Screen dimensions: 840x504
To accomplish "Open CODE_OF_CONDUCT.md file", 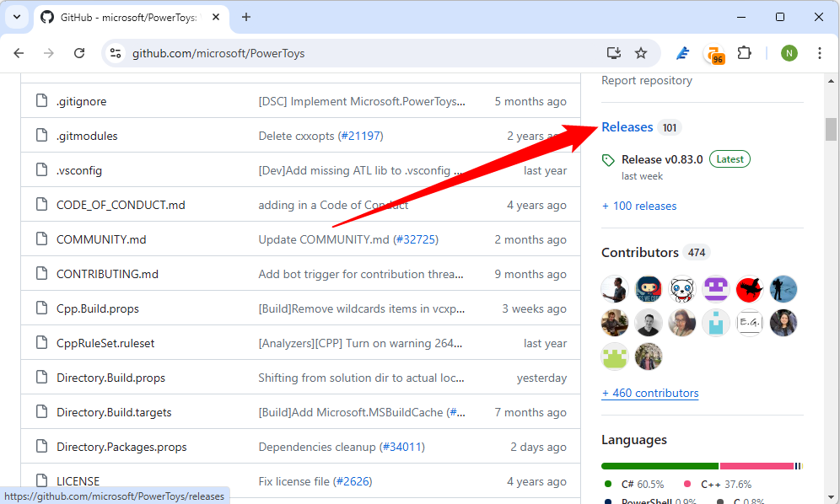I will click(x=121, y=205).
